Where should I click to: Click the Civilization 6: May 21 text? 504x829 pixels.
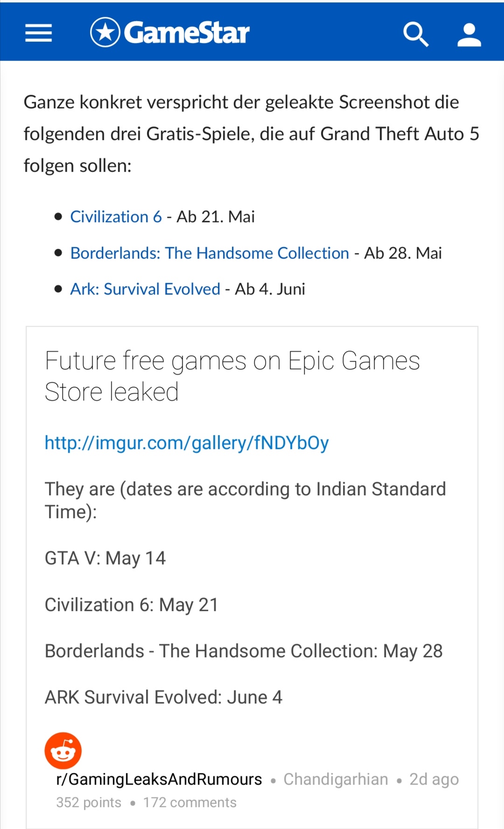[131, 605]
